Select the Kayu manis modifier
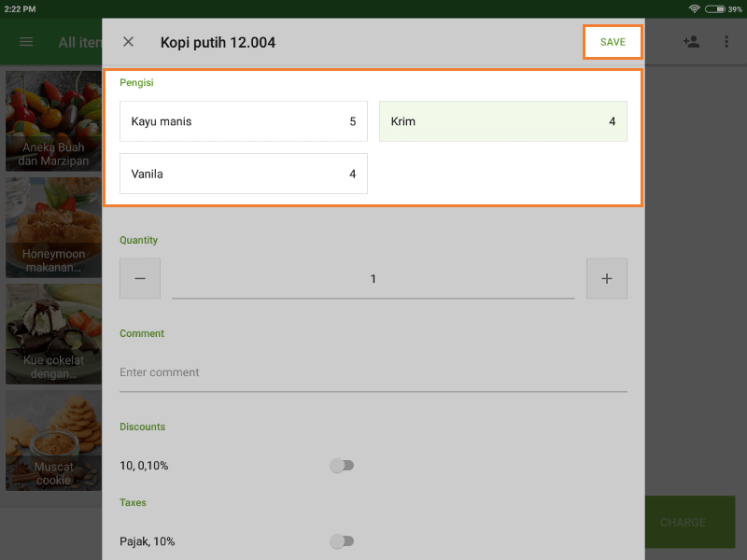Image resolution: width=747 pixels, height=560 pixels. point(243,121)
